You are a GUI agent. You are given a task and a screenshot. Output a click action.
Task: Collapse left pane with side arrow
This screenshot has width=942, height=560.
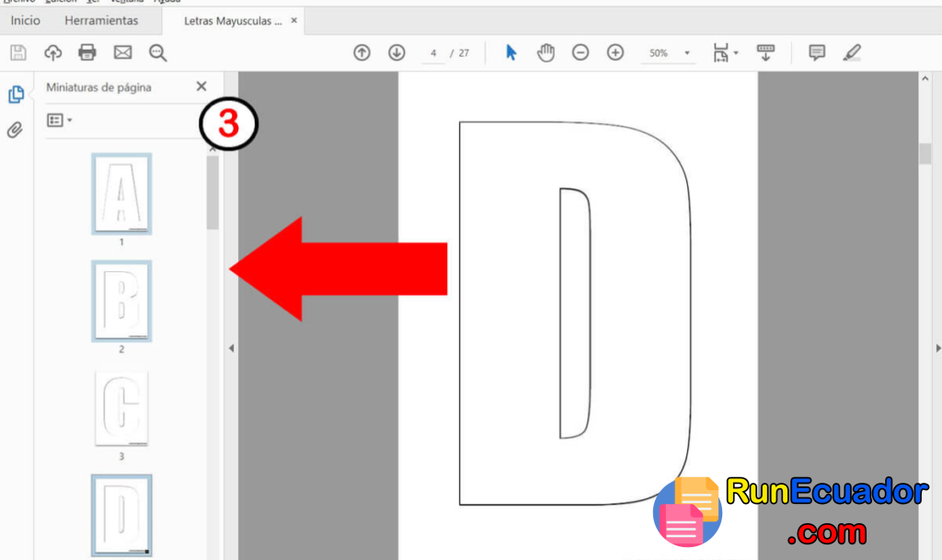coord(231,349)
